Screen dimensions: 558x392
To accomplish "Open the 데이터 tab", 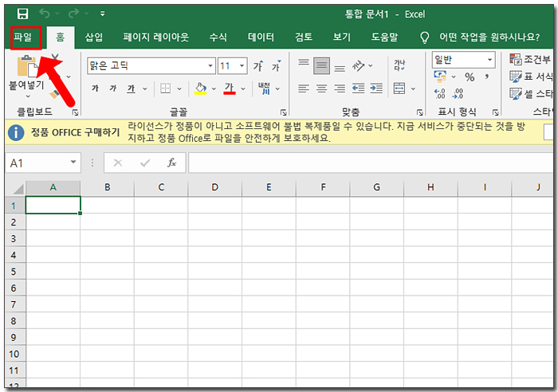I will point(261,37).
